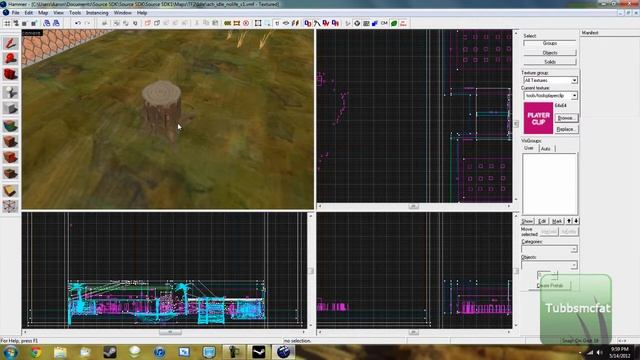Toggle the Cordon bounds toolbar icon
This screenshot has width=640, height=360.
(x=228, y=23)
